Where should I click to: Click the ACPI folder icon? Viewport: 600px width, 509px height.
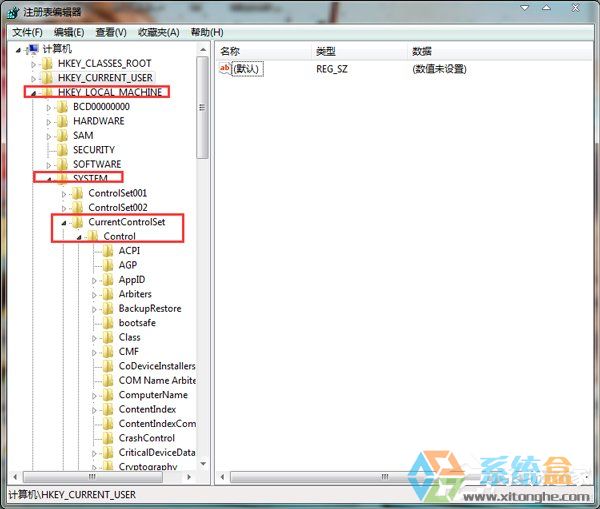point(108,251)
